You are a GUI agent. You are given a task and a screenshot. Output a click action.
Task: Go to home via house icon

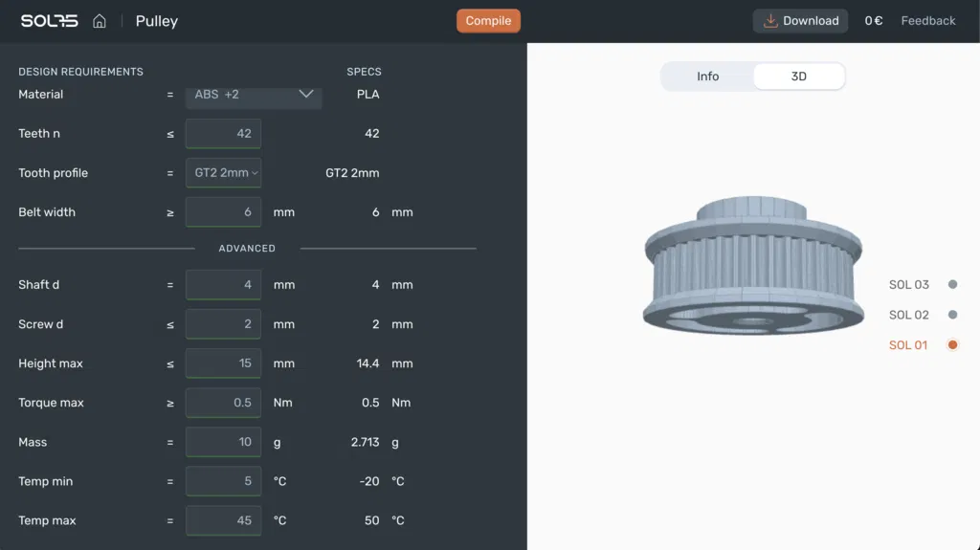coord(100,21)
